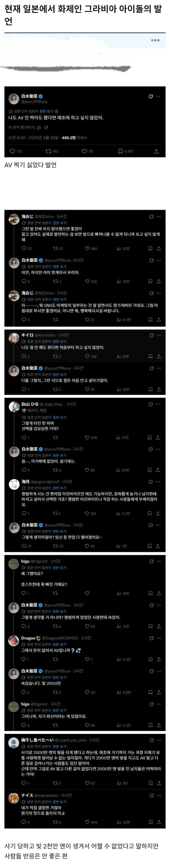Open Dragon user's profile picture
This screenshot has width=170, height=868.
pos(14,640)
